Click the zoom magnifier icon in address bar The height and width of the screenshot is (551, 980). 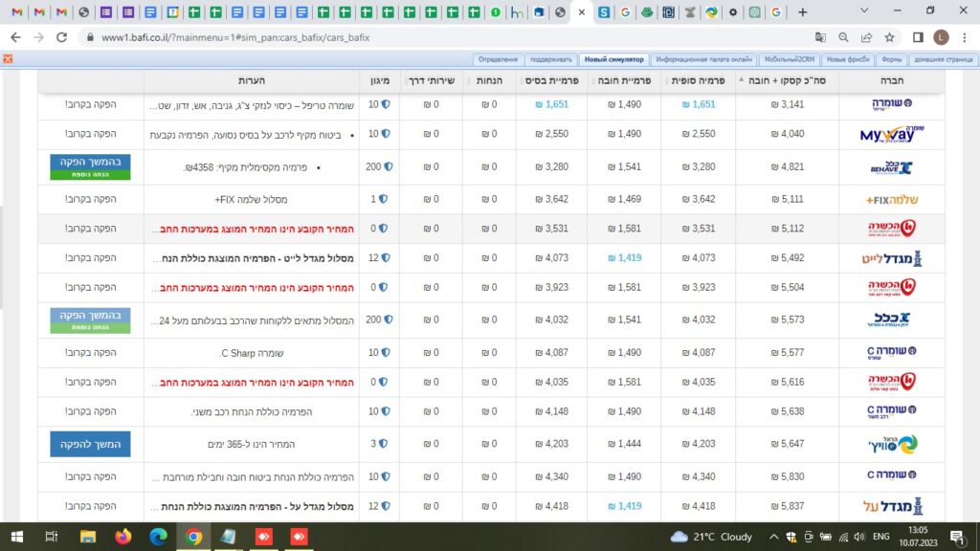843,37
